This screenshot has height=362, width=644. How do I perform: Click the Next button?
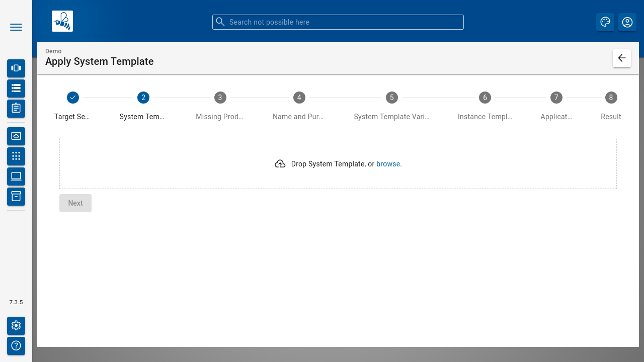tap(75, 203)
